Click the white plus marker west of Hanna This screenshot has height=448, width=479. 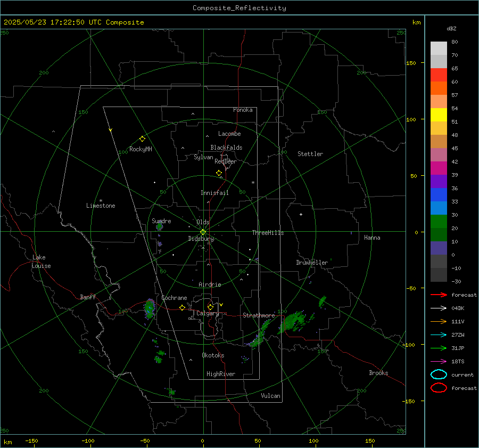301,214
